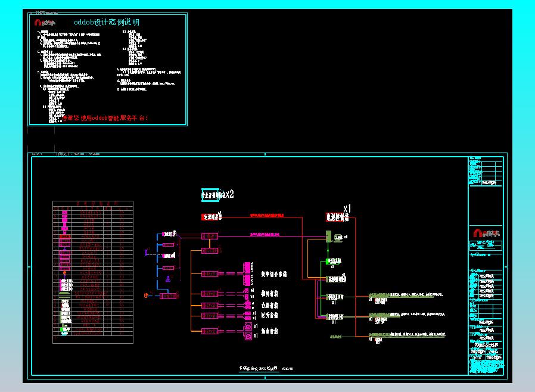Click the purple joystick-shaped symbol
The image size is (535, 392).
[x=168, y=279]
